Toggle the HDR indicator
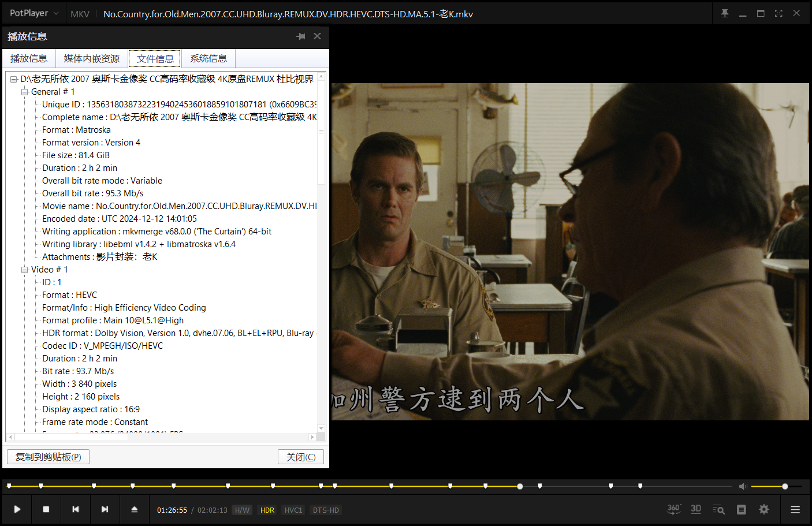The height and width of the screenshot is (526, 812). tap(267, 510)
